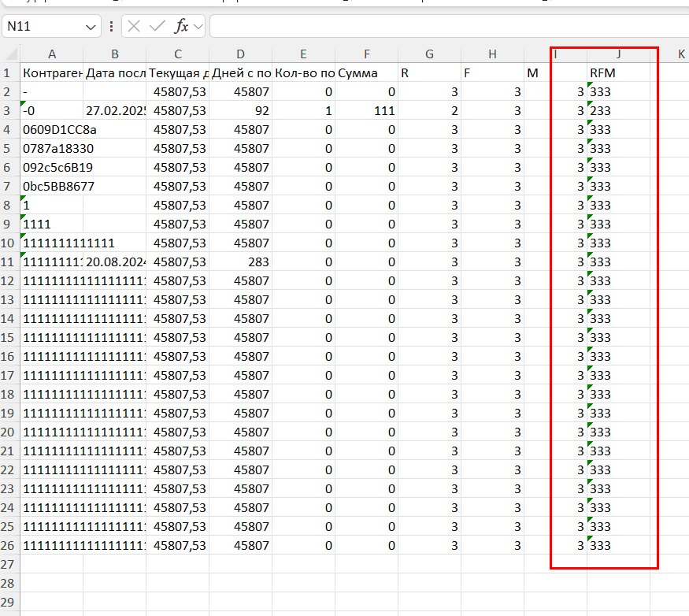The image size is (689, 616).
Task: Select cell with value 233 in column J
Action: pyautogui.click(x=618, y=111)
